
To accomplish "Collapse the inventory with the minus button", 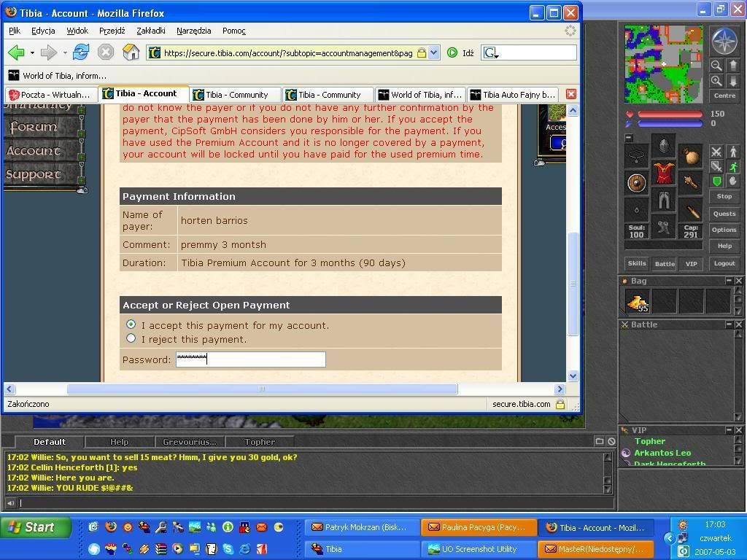I will point(629,138).
